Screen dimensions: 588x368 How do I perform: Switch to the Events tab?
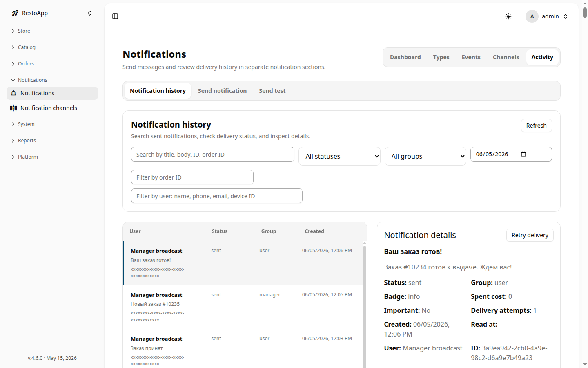pos(471,57)
